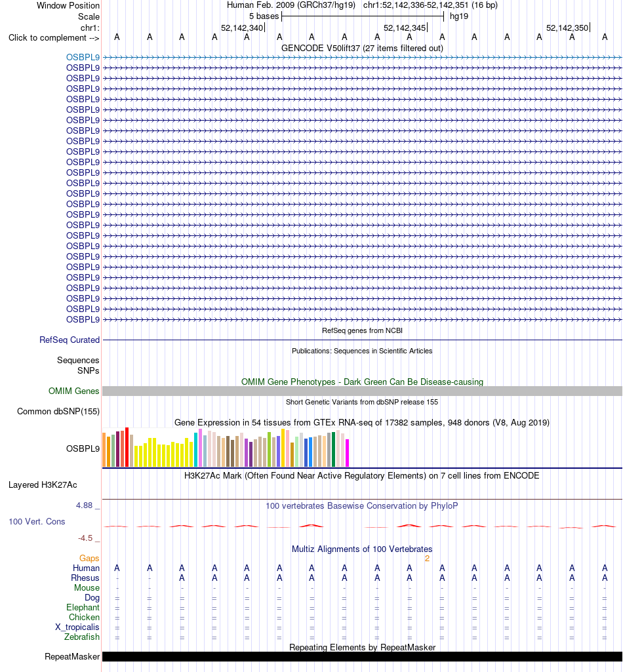This screenshot has width=623, height=672.
Task: Click the Window Position label
Action: click(x=68, y=5)
